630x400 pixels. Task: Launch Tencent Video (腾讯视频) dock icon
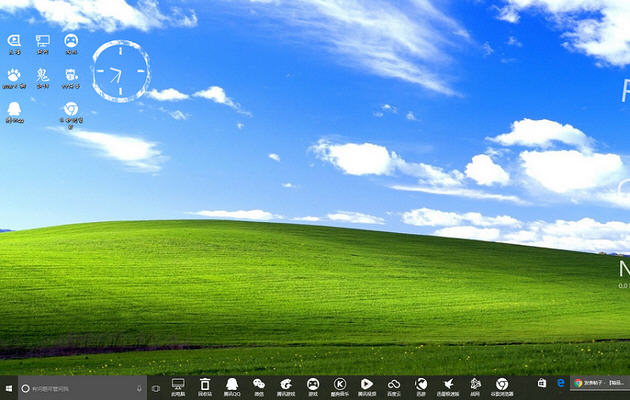coord(367,387)
